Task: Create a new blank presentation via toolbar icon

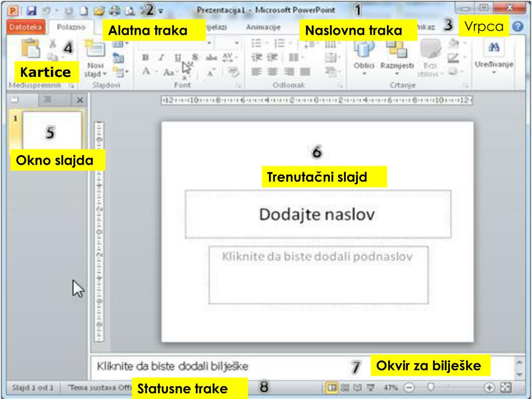Action: (x=84, y=11)
